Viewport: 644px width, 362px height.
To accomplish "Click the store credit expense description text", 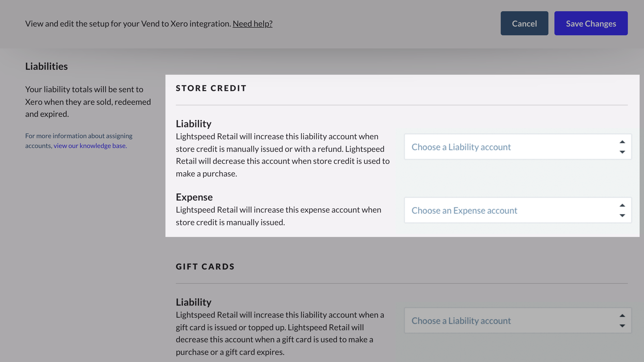I will point(278,216).
